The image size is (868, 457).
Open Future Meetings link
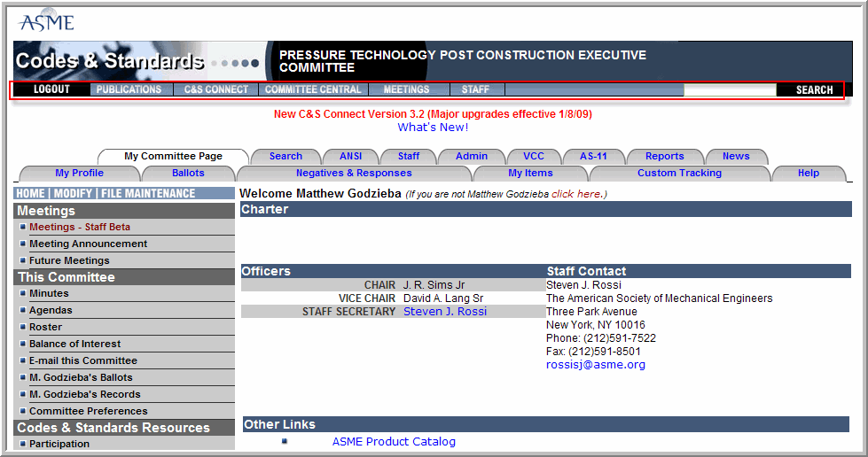69,260
